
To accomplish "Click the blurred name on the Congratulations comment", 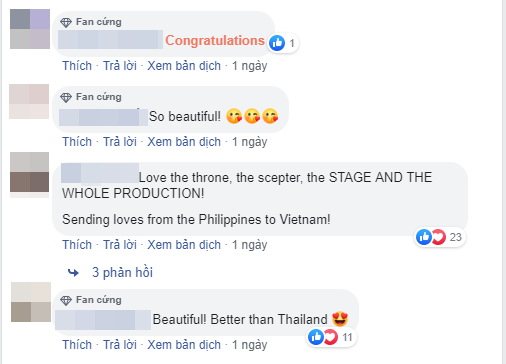I will click(x=110, y=40).
